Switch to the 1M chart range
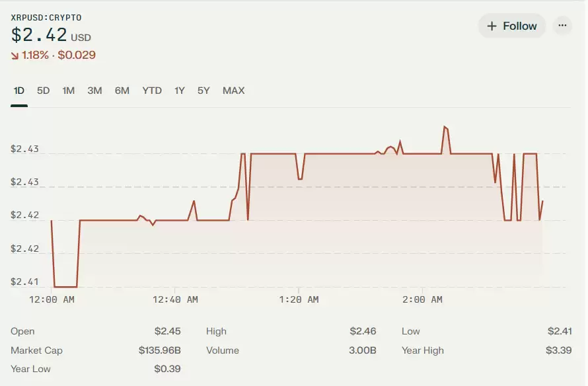588x386 pixels. (68, 91)
